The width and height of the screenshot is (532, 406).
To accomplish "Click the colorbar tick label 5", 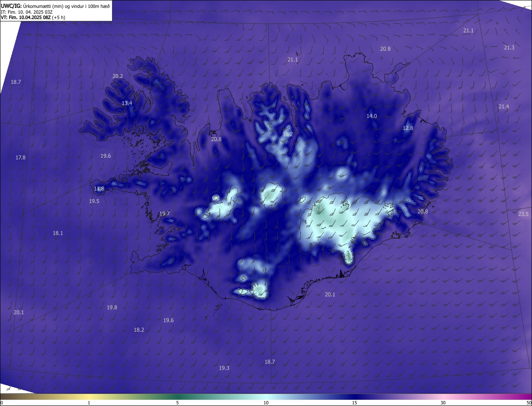I will click(177, 403).
